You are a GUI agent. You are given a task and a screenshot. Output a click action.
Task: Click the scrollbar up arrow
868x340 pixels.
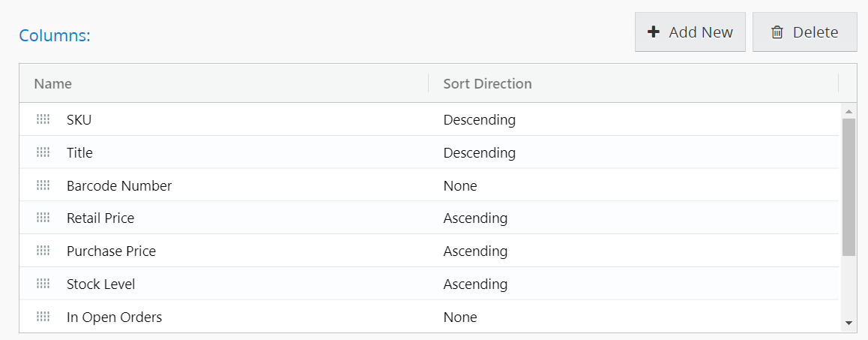tap(849, 112)
